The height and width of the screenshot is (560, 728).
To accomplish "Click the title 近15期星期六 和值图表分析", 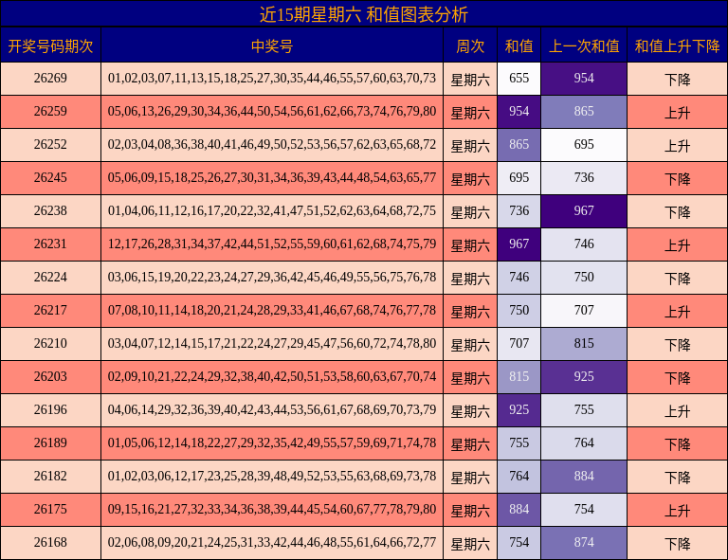I will [364, 14].
